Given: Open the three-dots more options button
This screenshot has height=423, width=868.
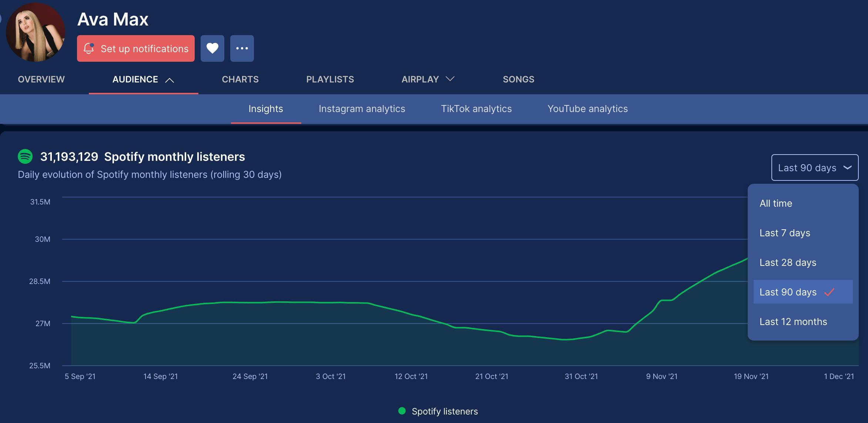Looking at the screenshot, I should pyautogui.click(x=242, y=48).
